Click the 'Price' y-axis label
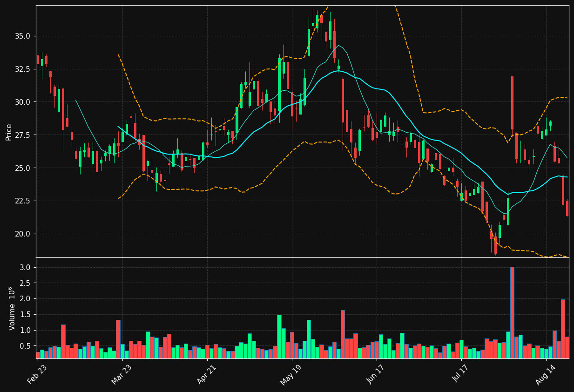 [9, 132]
